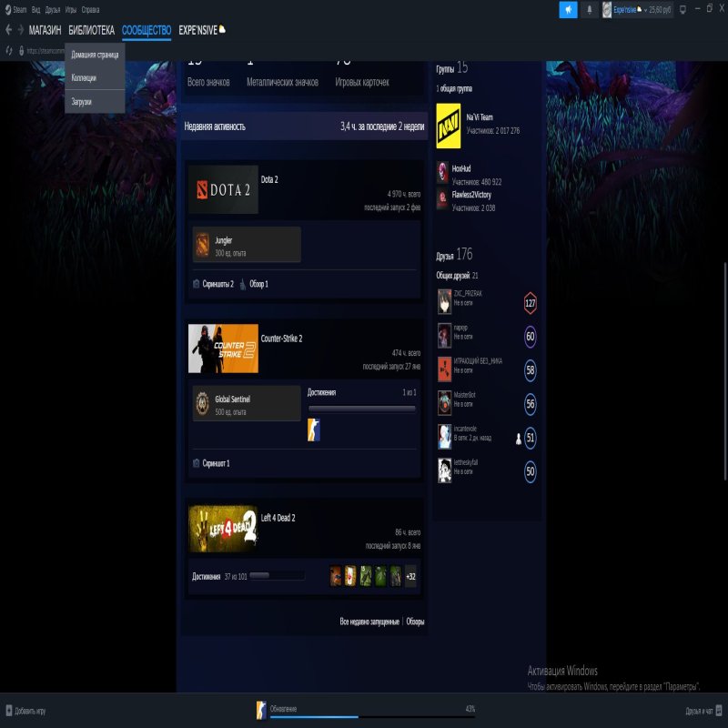
Task: Click the +32 more achievements button
Action: [410, 576]
